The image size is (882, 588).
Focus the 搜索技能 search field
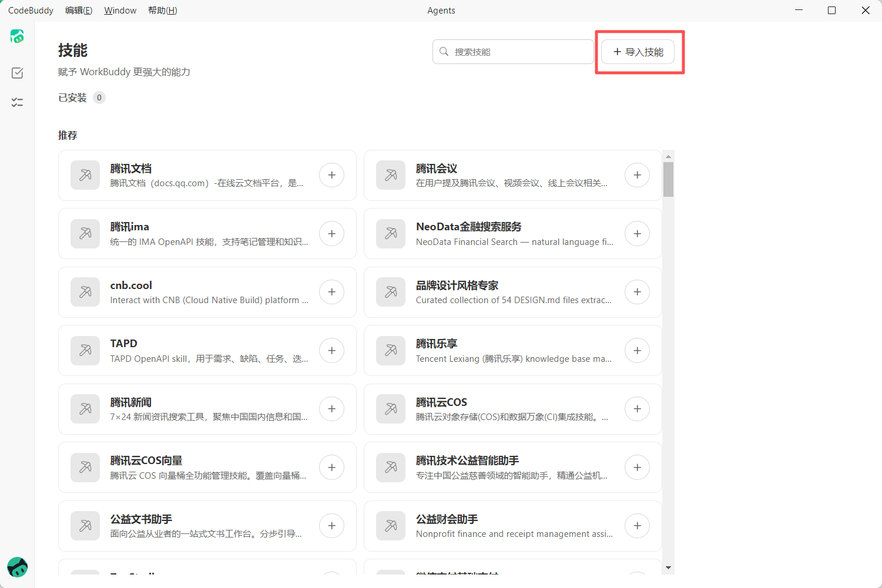pos(513,52)
